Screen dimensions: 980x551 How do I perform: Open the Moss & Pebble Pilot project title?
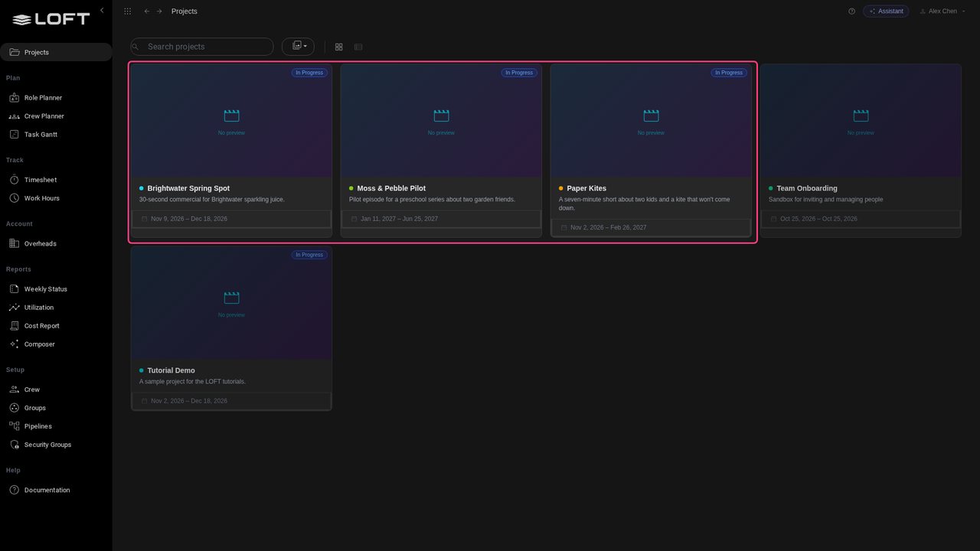click(391, 188)
